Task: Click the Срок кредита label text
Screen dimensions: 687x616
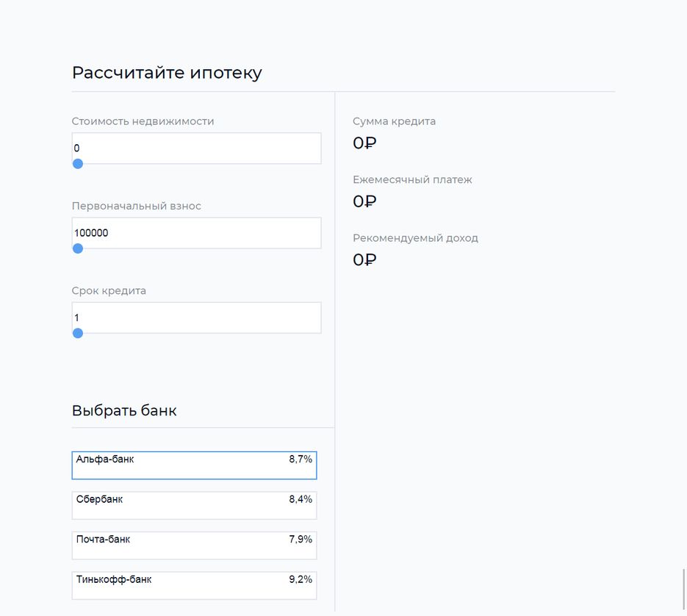Action: (x=109, y=290)
